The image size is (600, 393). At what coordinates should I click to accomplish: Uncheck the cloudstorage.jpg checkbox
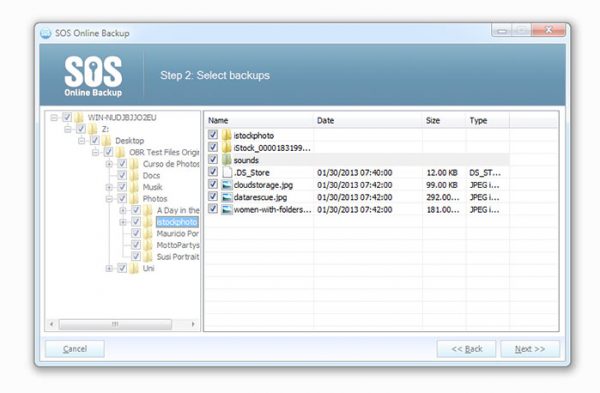click(213, 184)
